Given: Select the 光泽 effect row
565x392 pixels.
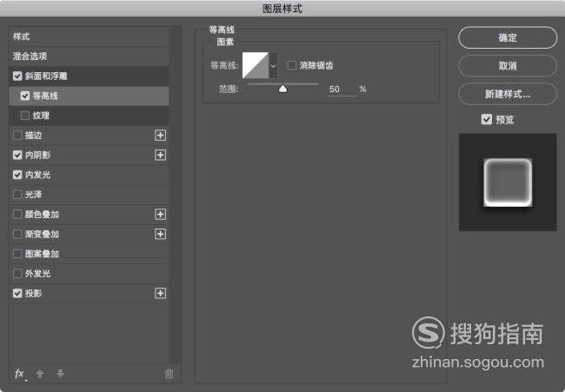Looking at the screenshot, I should 89,195.
